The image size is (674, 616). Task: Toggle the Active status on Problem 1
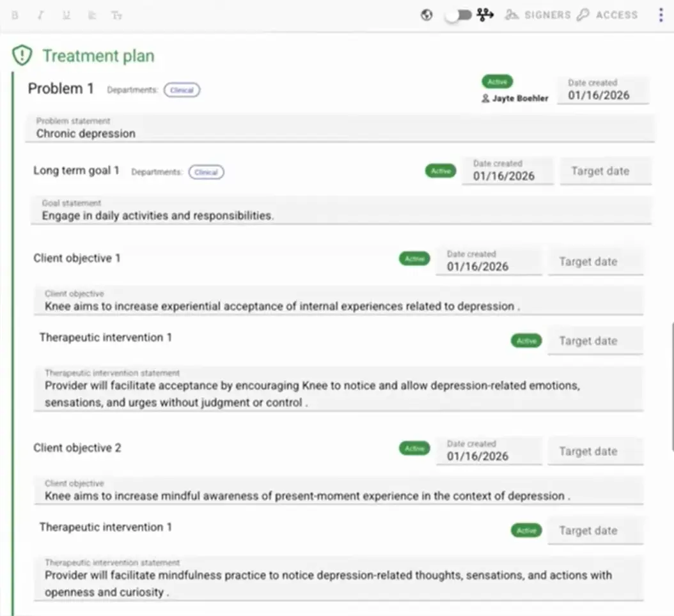[x=497, y=82]
